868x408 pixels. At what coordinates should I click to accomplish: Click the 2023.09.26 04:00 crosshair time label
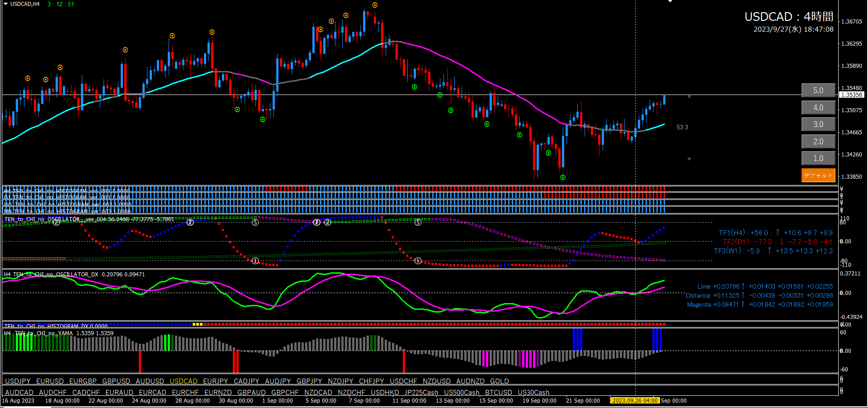(635, 401)
